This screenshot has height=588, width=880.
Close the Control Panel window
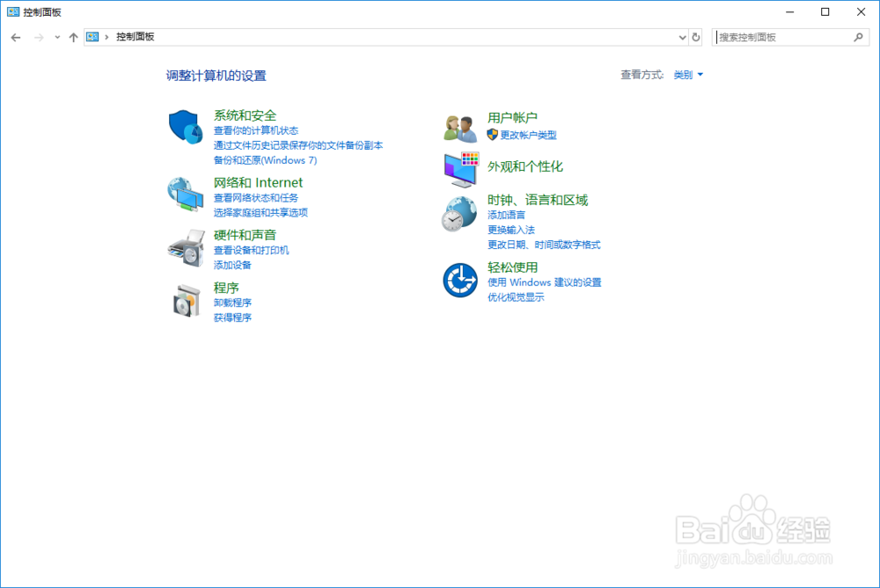click(861, 11)
